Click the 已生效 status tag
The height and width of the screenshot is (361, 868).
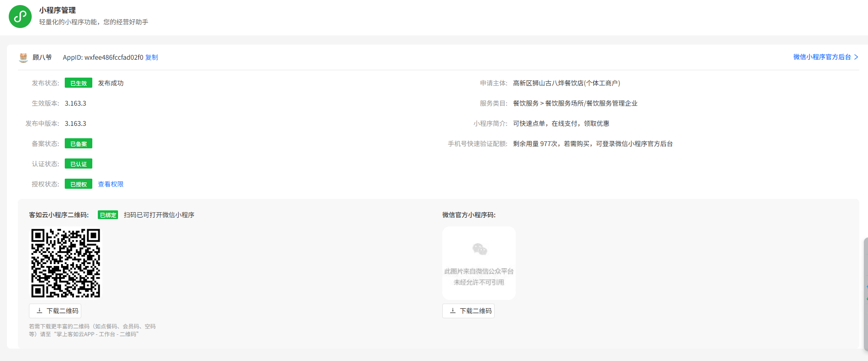pyautogui.click(x=79, y=83)
